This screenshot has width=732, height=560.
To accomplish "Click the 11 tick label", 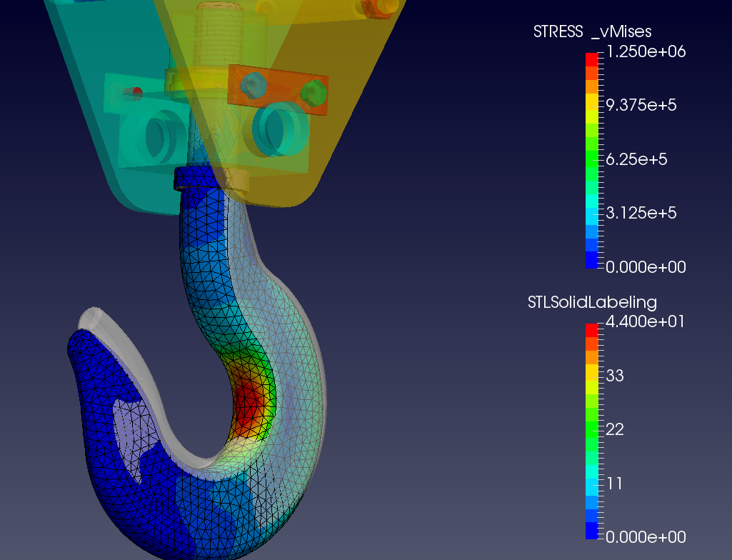I will click(615, 484).
